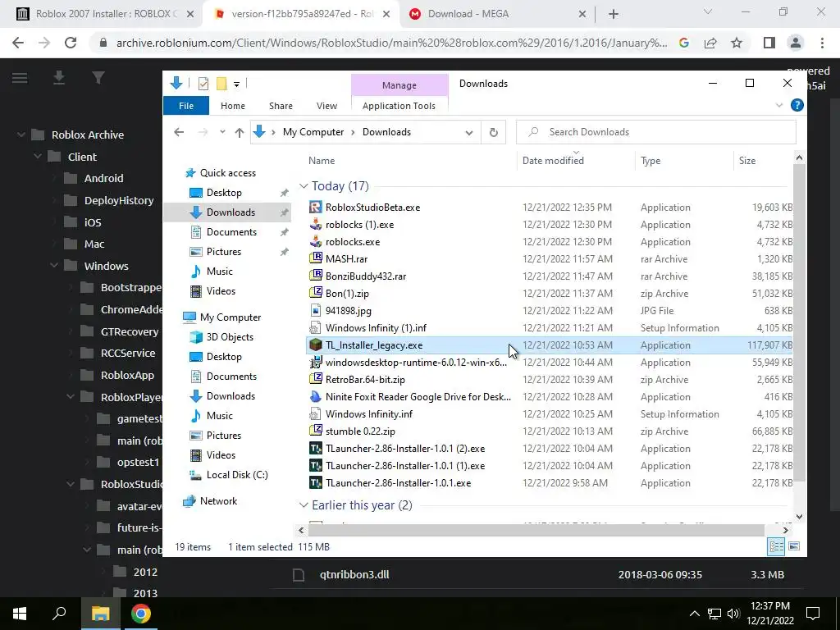Click the archive page filter icon
This screenshot has width=840, height=630.
point(98,78)
